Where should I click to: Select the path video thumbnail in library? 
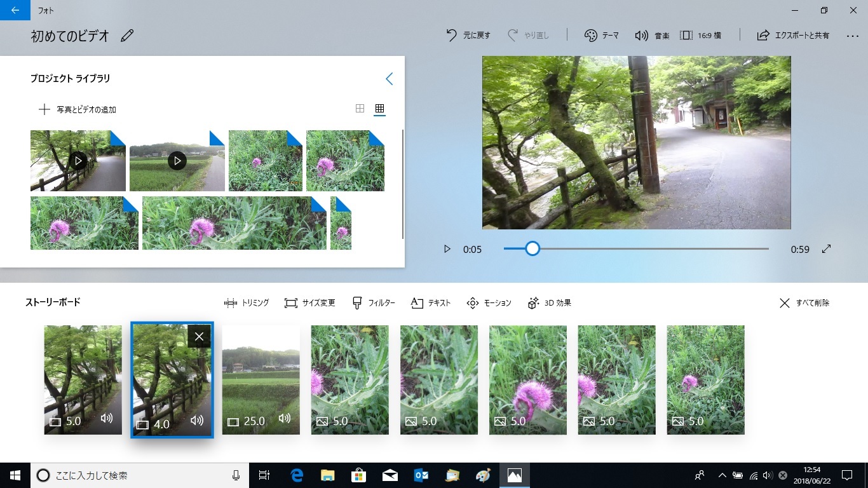pyautogui.click(x=78, y=161)
